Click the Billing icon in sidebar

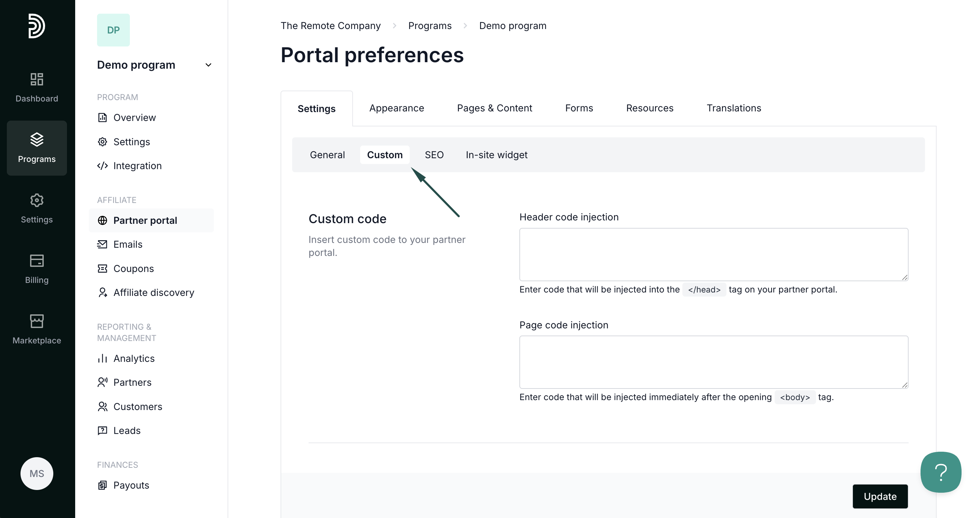[37, 261]
